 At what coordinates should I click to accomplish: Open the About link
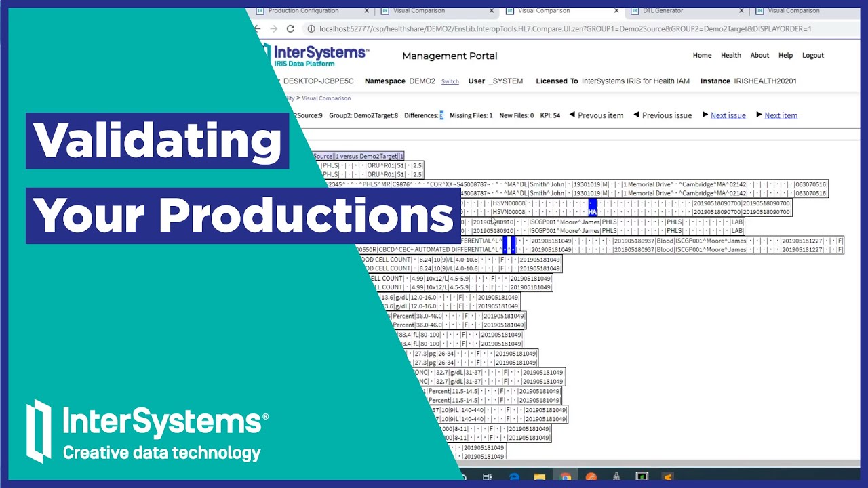[759, 56]
